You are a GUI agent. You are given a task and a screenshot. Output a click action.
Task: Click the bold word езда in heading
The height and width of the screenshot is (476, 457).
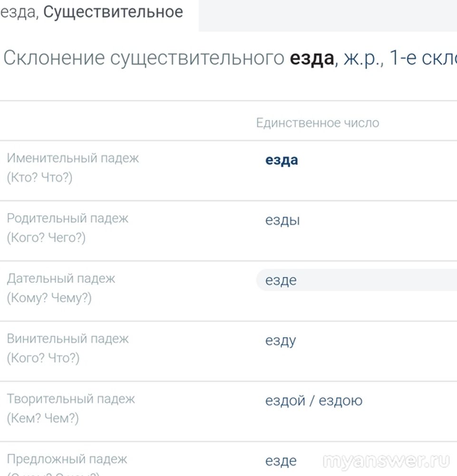(312, 58)
